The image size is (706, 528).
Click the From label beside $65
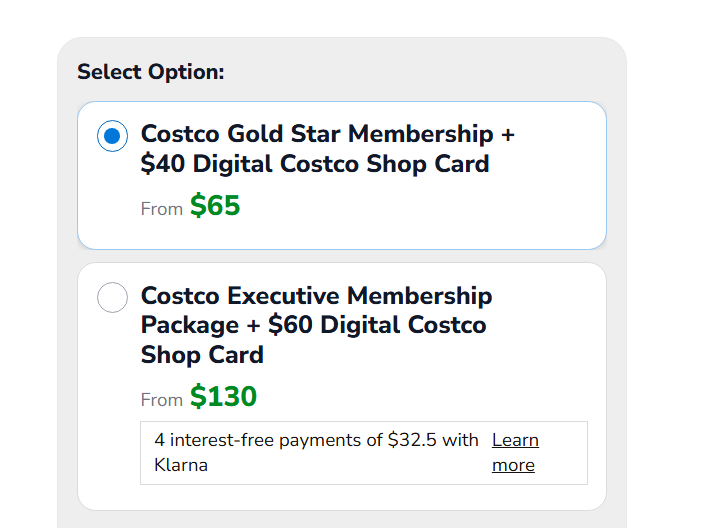161,209
